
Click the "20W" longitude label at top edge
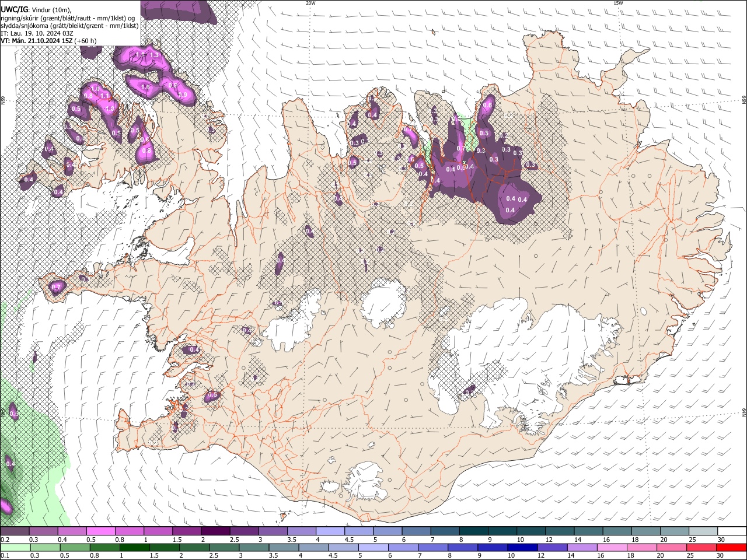click(310, 3)
